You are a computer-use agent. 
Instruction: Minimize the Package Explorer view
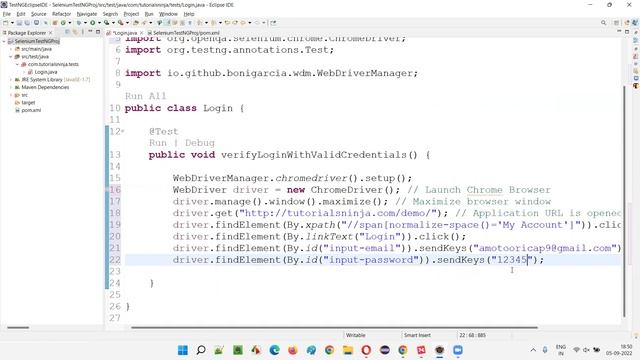(x=90, y=32)
